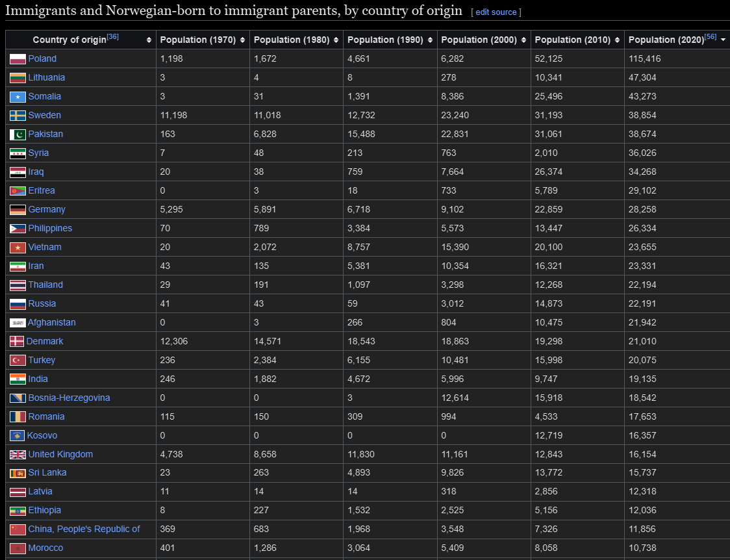Open the edit source link
The width and height of the screenshot is (730, 560).
pos(496,12)
